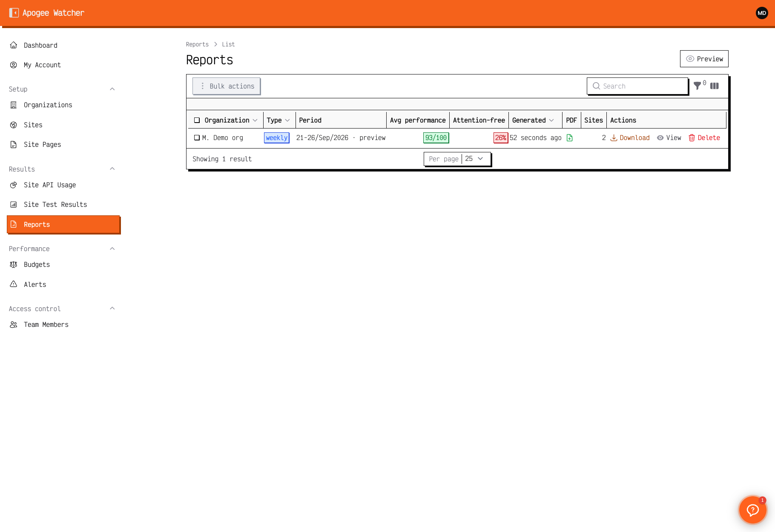
Task: Click the weekly type badge
Action: tap(277, 138)
